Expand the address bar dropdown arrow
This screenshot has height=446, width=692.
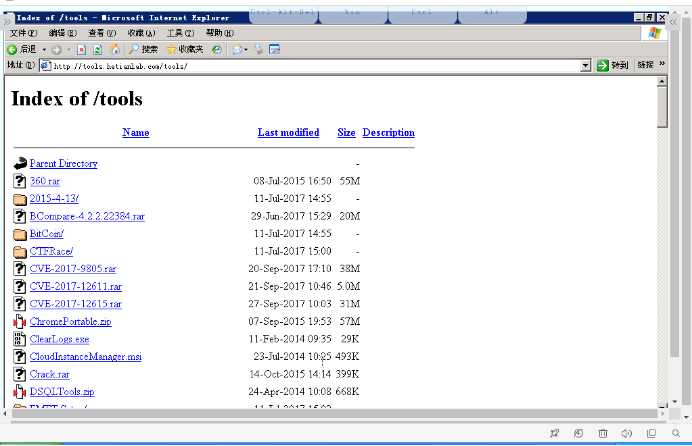(x=585, y=66)
